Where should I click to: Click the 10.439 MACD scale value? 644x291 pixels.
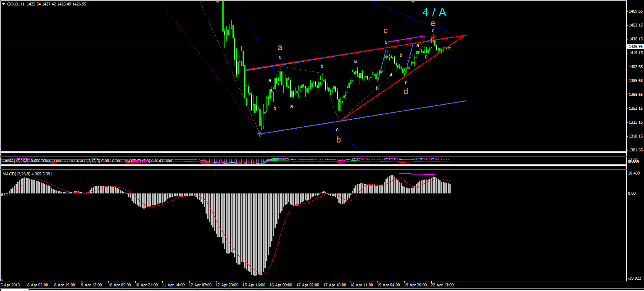tap(634, 173)
